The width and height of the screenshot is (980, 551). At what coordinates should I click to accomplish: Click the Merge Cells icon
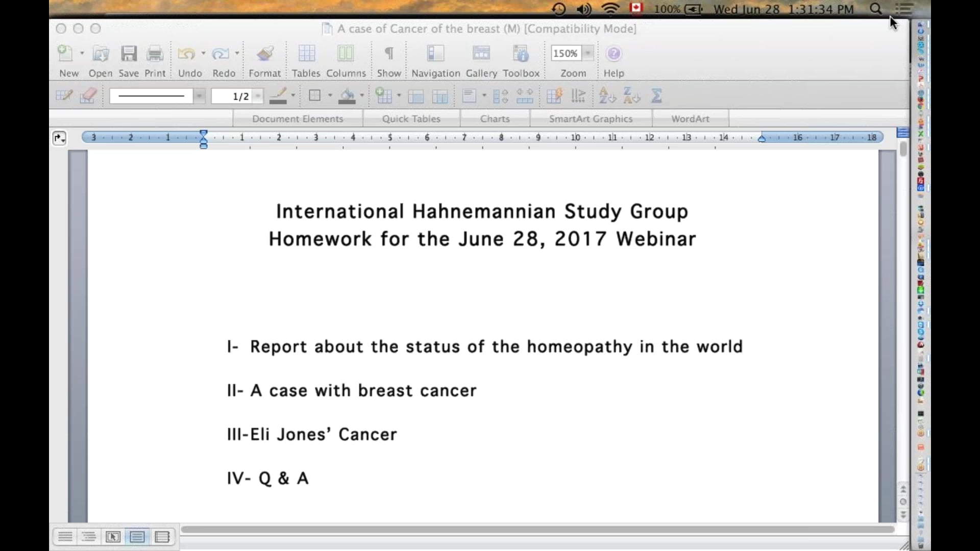pyautogui.click(x=416, y=95)
